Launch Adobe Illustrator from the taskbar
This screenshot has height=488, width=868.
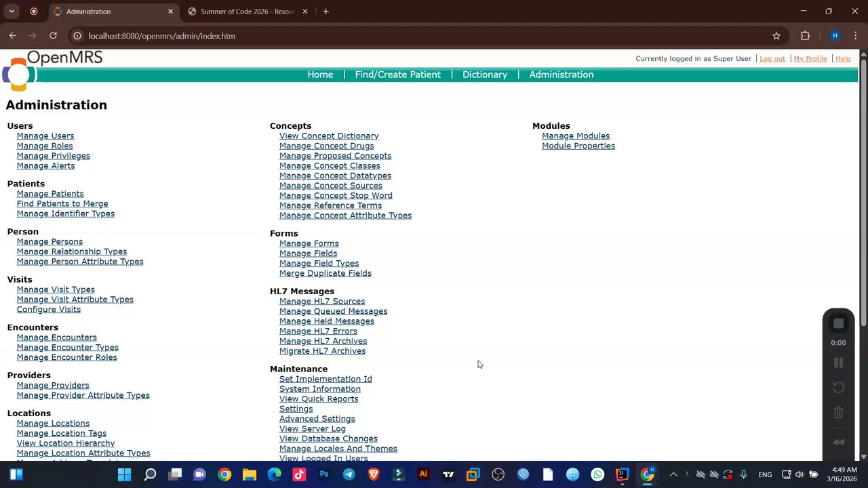point(423,474)
